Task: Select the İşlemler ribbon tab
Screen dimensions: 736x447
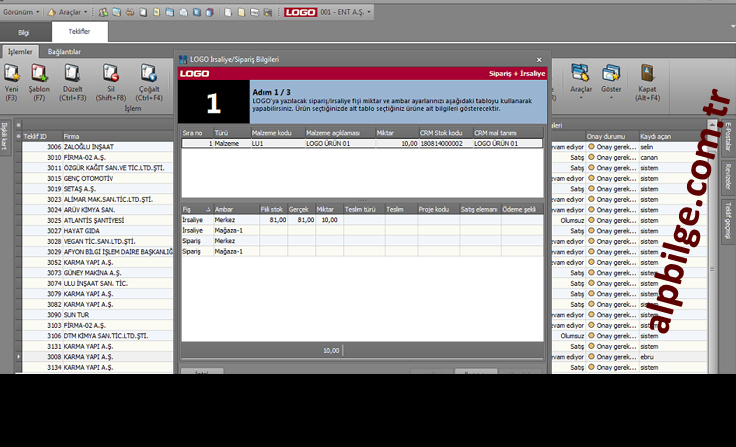Action: pos(21,51)
